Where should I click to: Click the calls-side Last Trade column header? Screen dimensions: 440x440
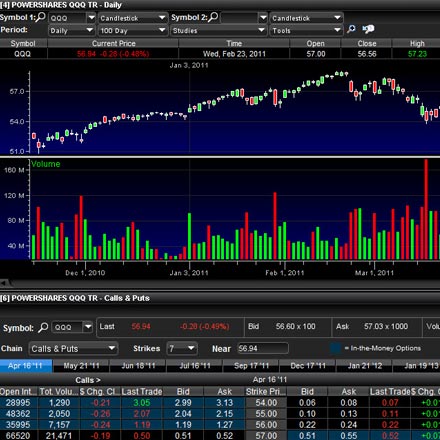tap(142, 391)
